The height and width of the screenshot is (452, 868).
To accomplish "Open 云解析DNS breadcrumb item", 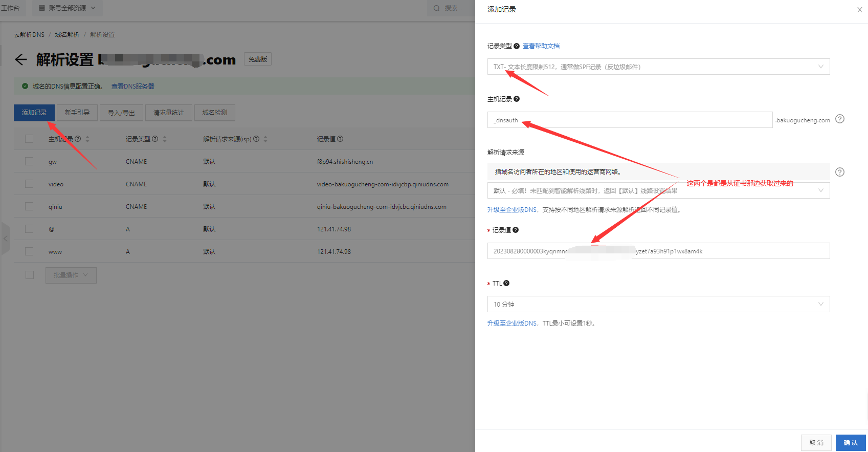I will tap(29, 35).
